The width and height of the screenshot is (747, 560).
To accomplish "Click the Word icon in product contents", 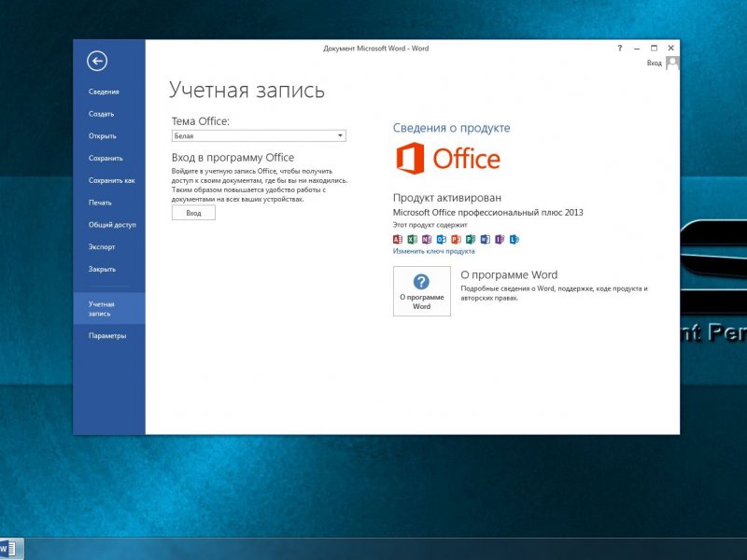I will coord(486,240).
